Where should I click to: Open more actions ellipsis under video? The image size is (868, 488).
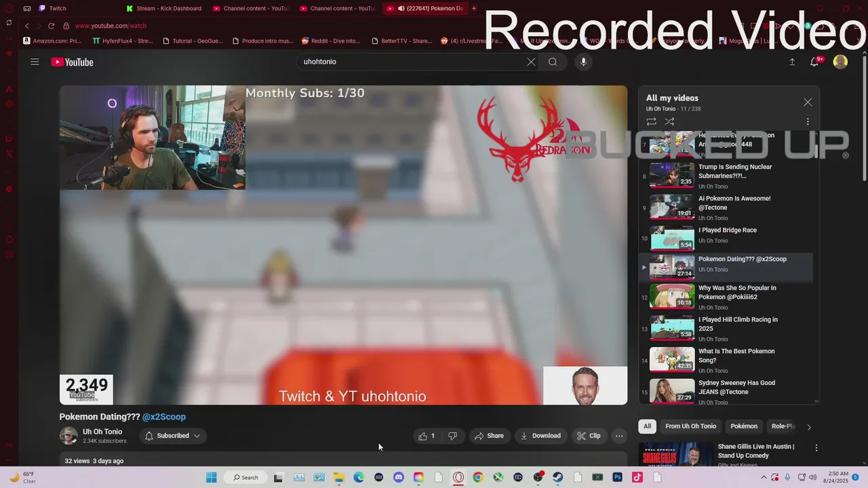pyautogui.click(x=619, y=436)
